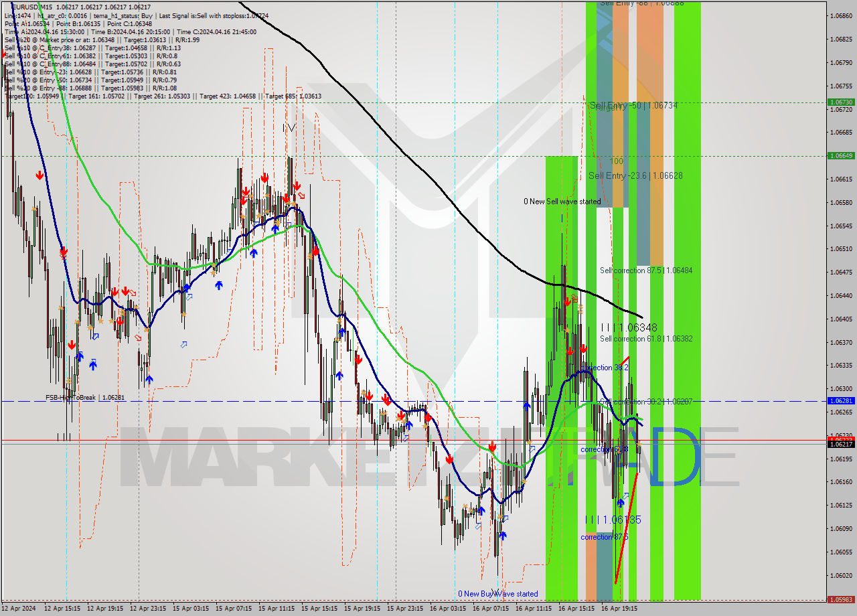Click the 1.06615 price axis value
The image size is (857, 616).
pos(841,179)
